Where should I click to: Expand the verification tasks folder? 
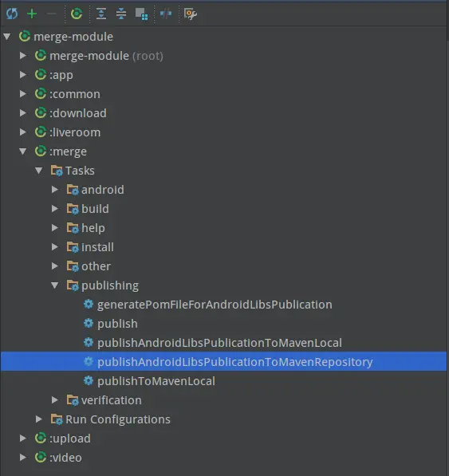(x=55, y=399)
